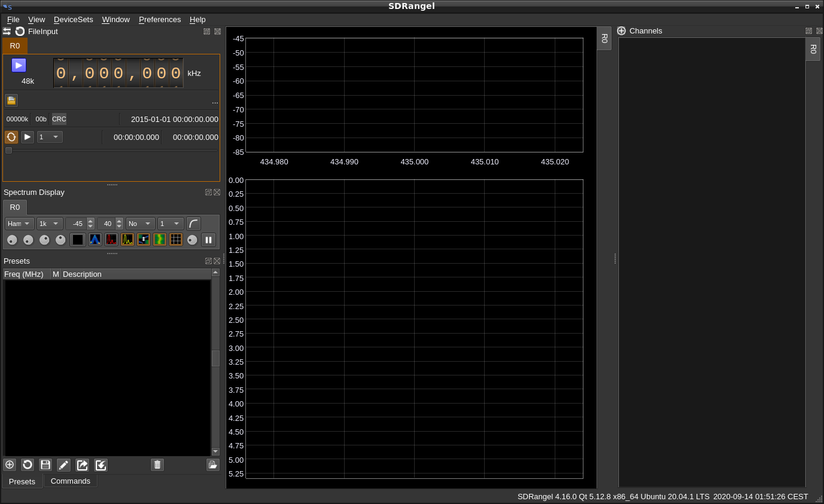The height and width of the screenshot is (504, 824).
Task: Click the Presets list down arrow
Action: click(x=215, y=451)
